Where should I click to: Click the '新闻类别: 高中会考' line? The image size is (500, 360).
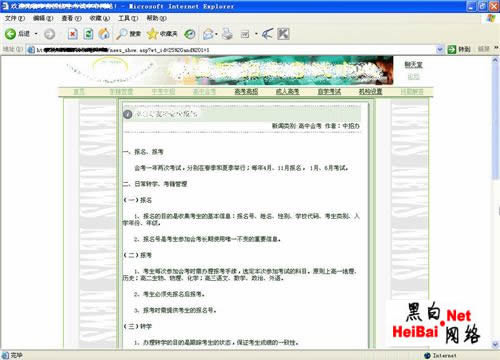316,126
